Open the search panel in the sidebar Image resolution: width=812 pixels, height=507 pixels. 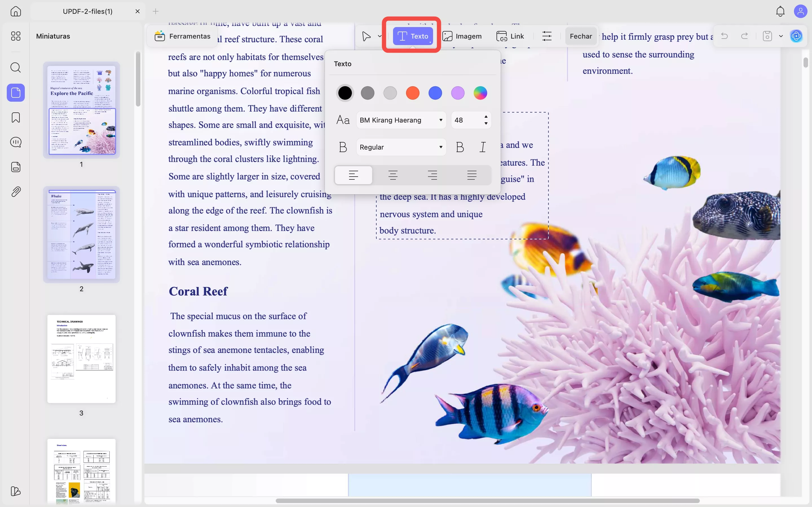click(16, 68)
